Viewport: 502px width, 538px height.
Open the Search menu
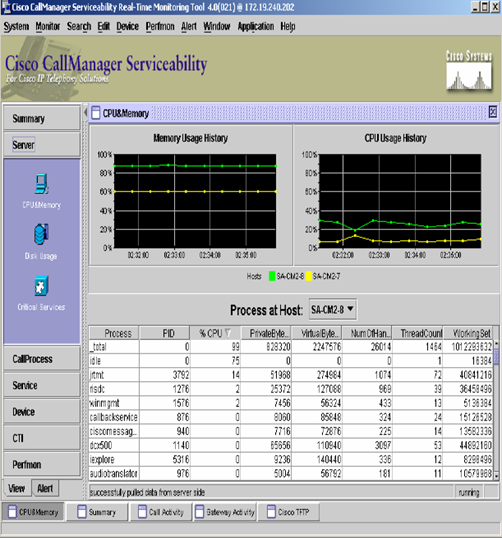coord(79,26)
